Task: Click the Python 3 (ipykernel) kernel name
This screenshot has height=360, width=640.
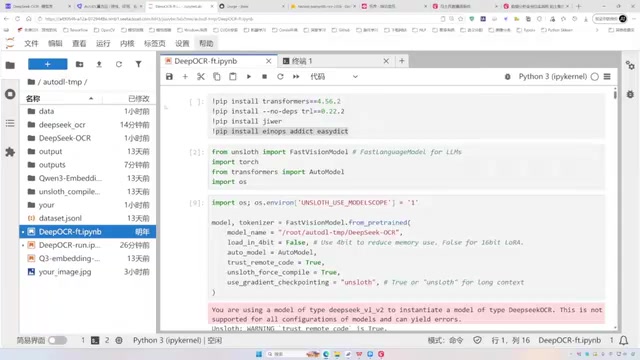Action: pos(552,77)
